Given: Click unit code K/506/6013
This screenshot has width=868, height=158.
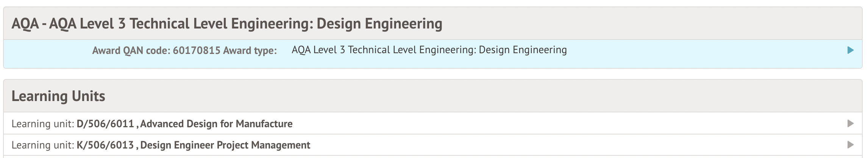Looking at the screenshot, I should [105, 145].
